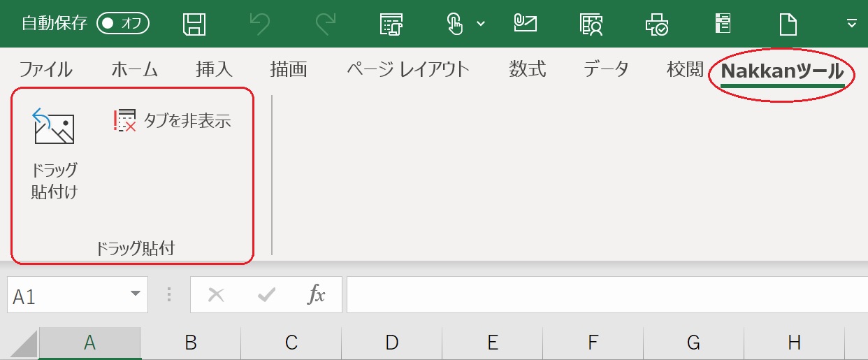Select column C header
Image resolution: width=868 pixels, height=360 pixels.
click(291, 343)
